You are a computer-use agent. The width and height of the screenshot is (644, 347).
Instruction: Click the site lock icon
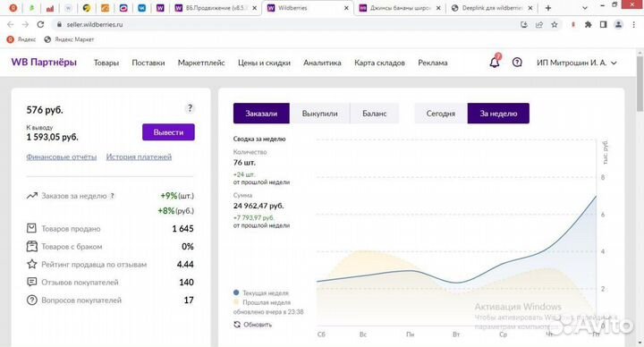coord(59,25)
